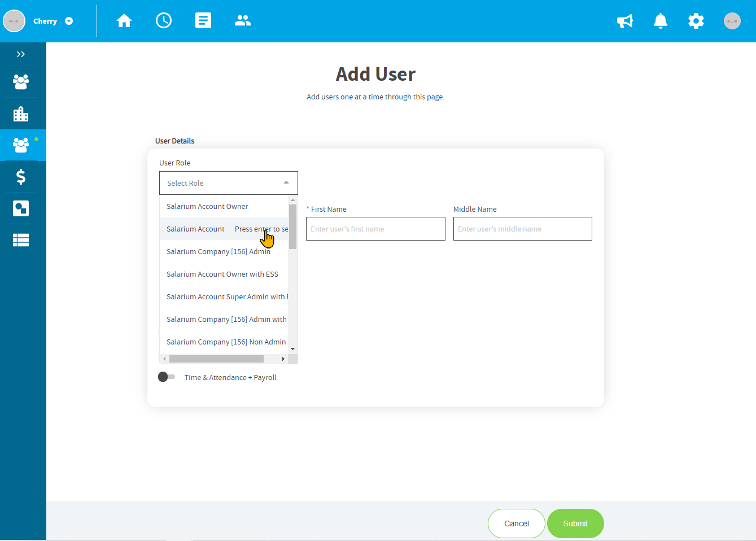The image size is (756, 541).
Task: Click the role list scroll down arrow
Action: point(292,349)
